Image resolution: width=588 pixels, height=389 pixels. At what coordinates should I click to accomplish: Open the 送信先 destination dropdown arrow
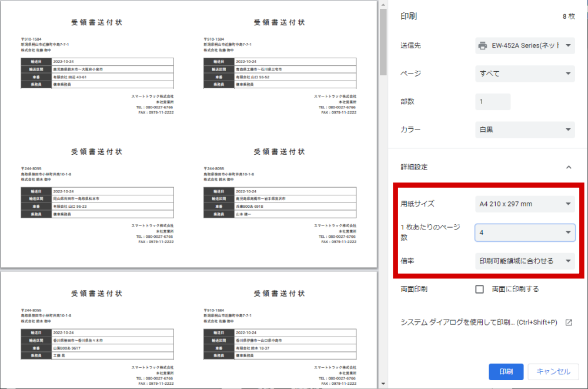point(569,45)
